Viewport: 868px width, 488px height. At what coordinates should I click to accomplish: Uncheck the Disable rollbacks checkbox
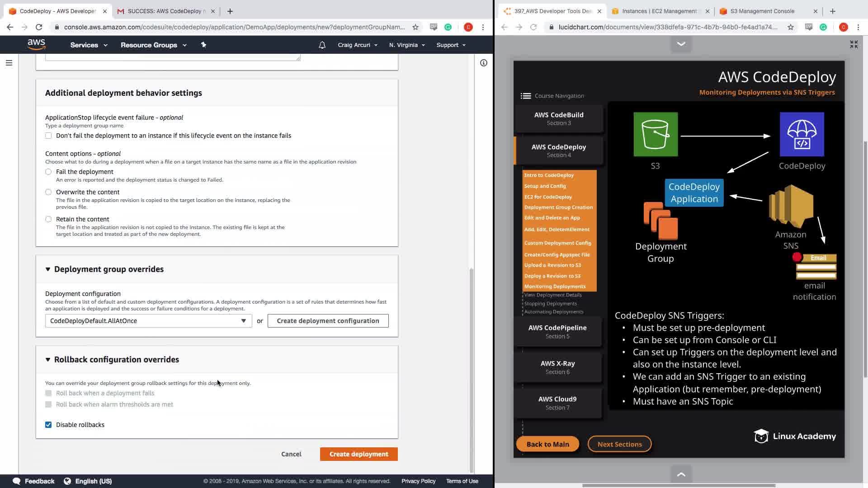(x=48, y=425)
